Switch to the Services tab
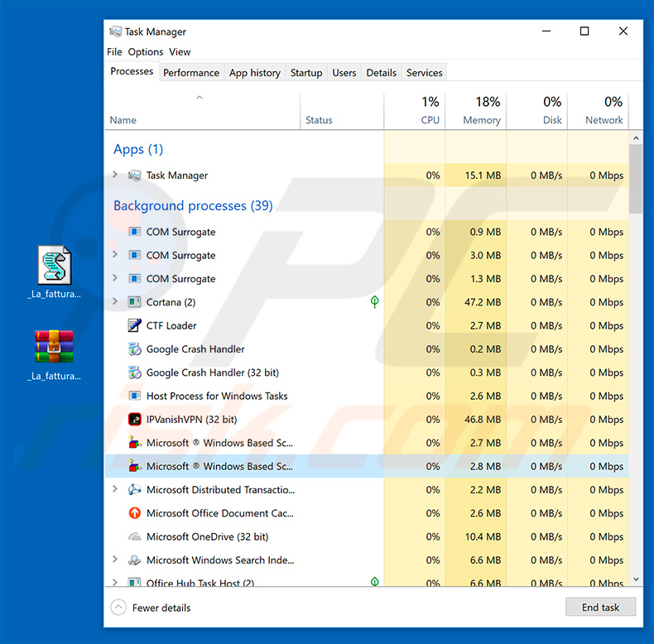 (x=424, y=73)
